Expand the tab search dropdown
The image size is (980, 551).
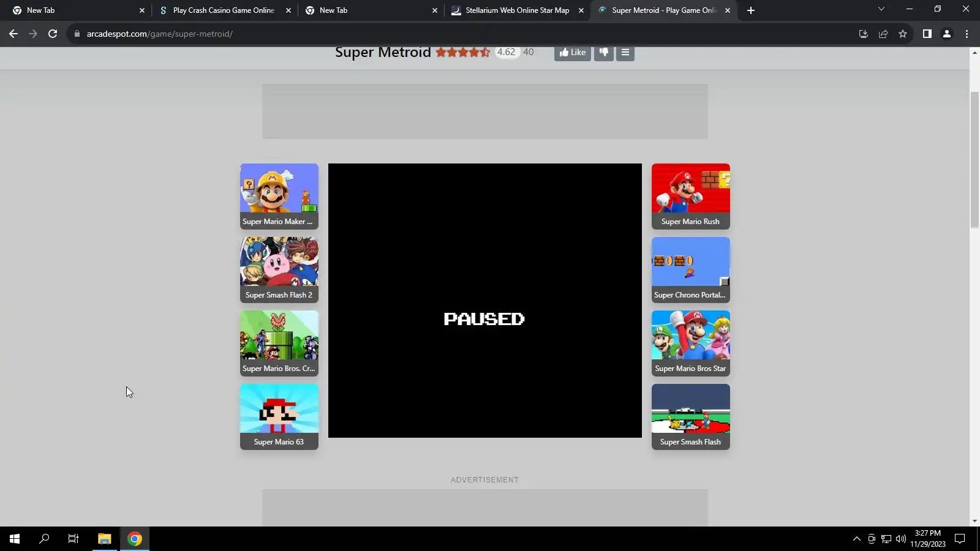coord(881,9)
